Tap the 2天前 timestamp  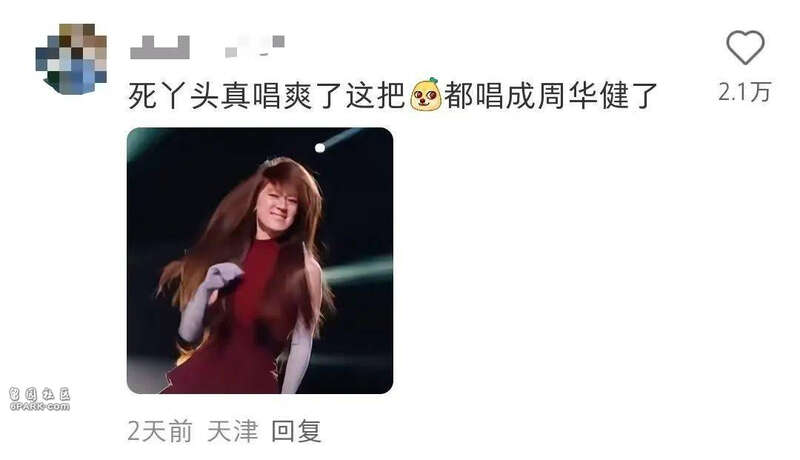(160, 431)
